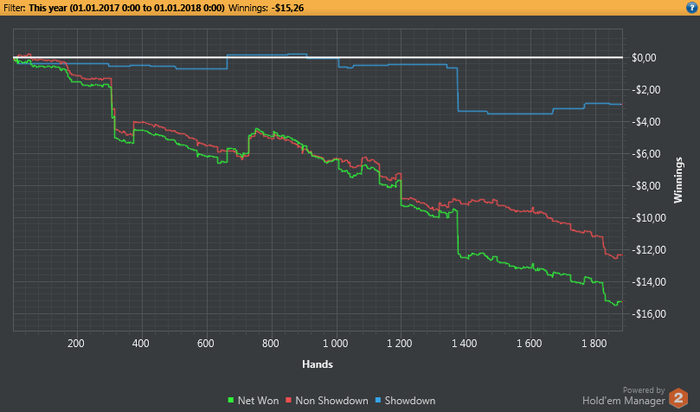Click the -$14,00 axis label
The height and width of the screenshot is (412, 700).
pyautogui.click(x=648, y=282)
